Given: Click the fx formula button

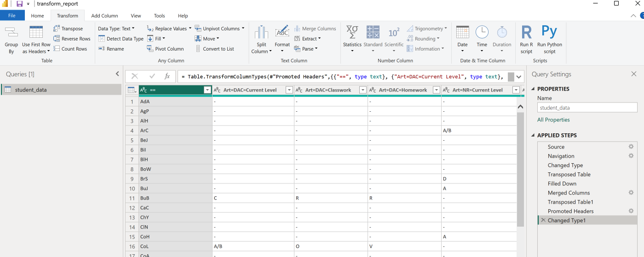Looking at the screenshot, I should point(167,76).
